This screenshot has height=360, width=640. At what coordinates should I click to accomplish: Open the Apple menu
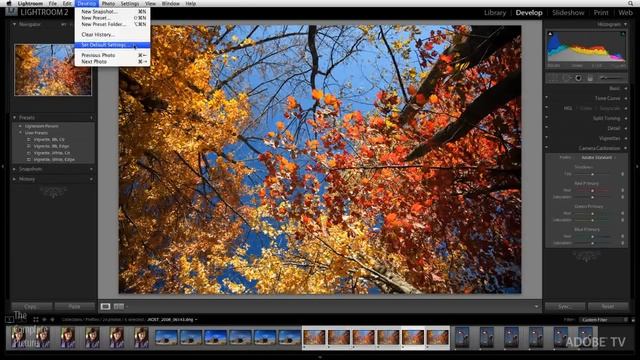[9, 3]
